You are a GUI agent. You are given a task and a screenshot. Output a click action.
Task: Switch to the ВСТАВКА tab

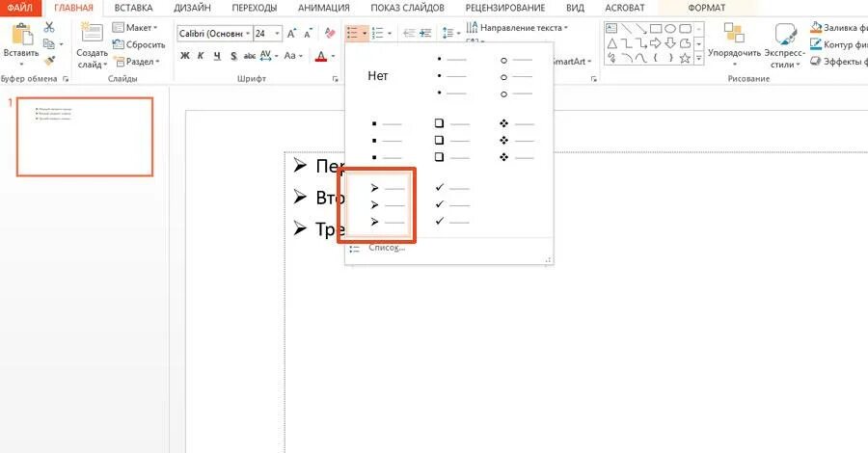(x=133, y=8)
